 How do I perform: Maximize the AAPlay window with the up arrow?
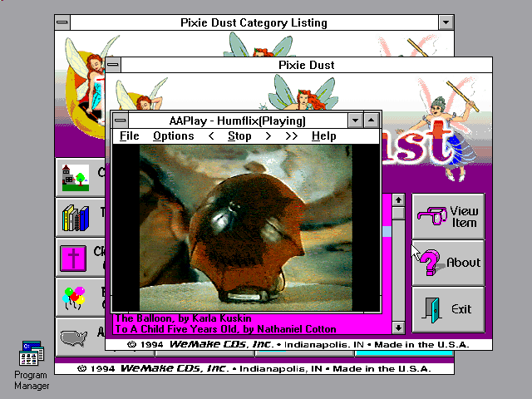(372, 121)
